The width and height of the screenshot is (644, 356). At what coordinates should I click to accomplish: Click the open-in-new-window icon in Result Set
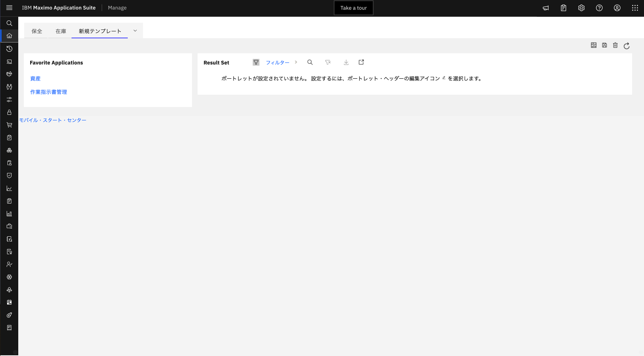(361, 62)
